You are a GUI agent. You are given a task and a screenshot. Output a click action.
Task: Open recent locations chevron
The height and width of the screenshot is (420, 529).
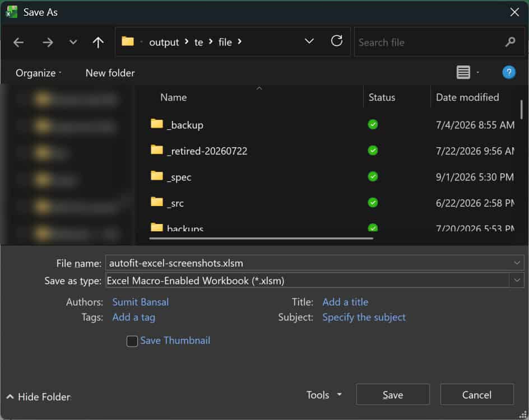[73, 43]
